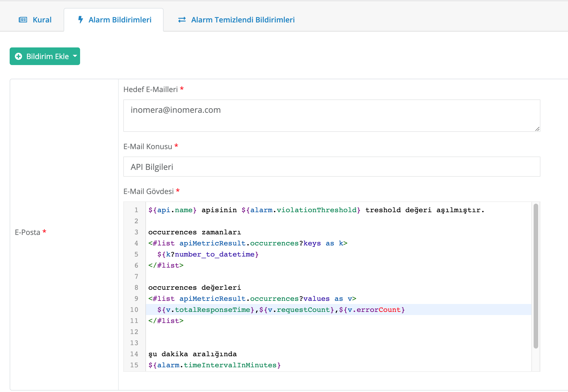The height and width of the screenshot is (392, 568).
Task: Click the Kural newspaper icon
Action: point(23,20)
